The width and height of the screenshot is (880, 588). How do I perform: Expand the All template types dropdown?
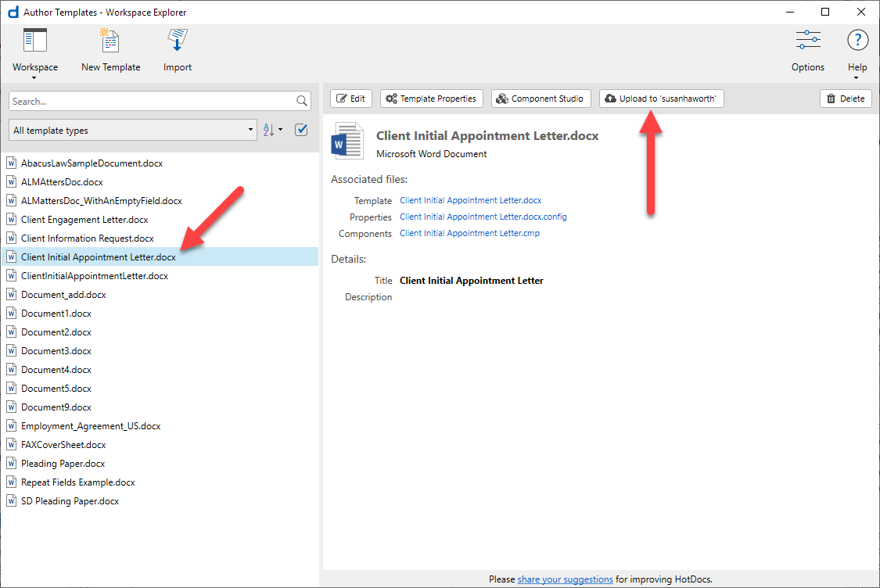click(133, 130)
